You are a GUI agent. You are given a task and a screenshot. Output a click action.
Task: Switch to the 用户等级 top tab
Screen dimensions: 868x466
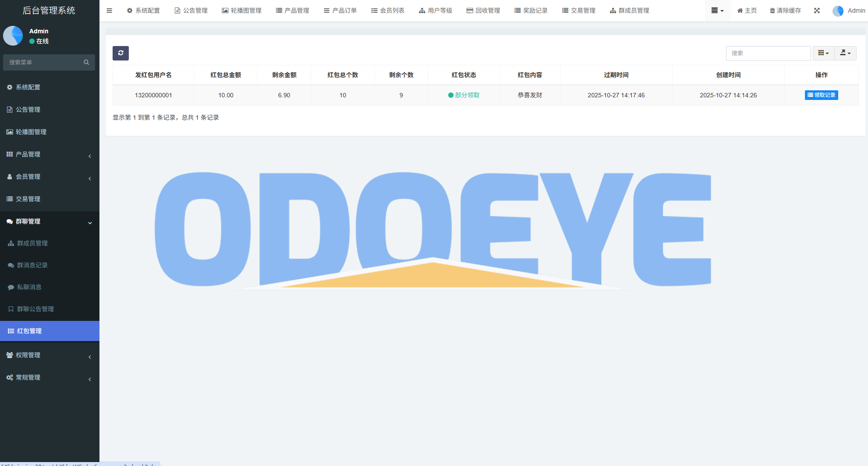(x=435, y=11)
